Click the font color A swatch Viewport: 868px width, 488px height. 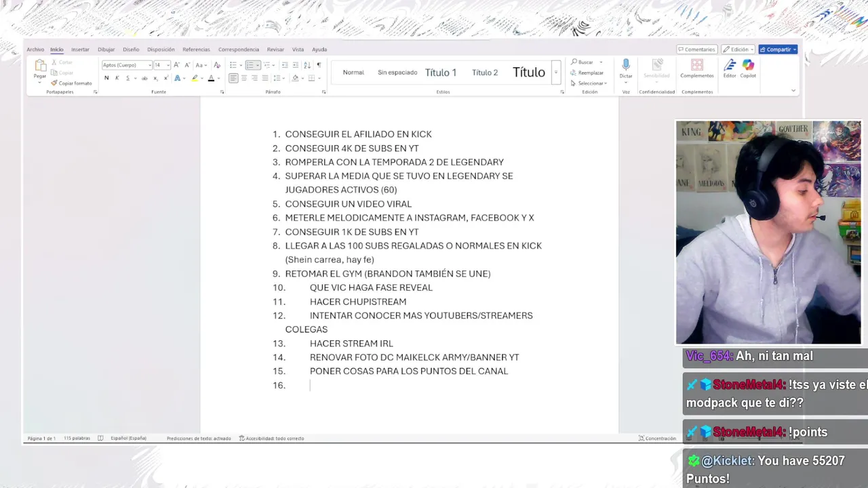point(211,78)
